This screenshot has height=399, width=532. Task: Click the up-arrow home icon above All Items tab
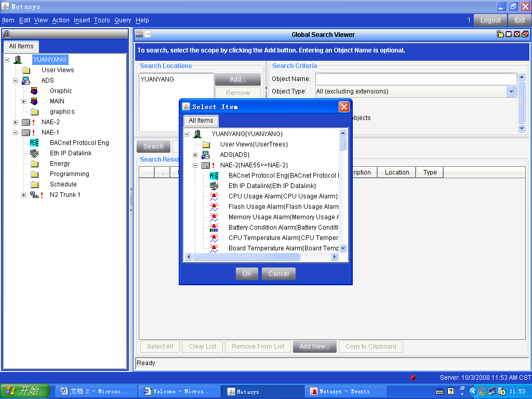coord(7,34)
